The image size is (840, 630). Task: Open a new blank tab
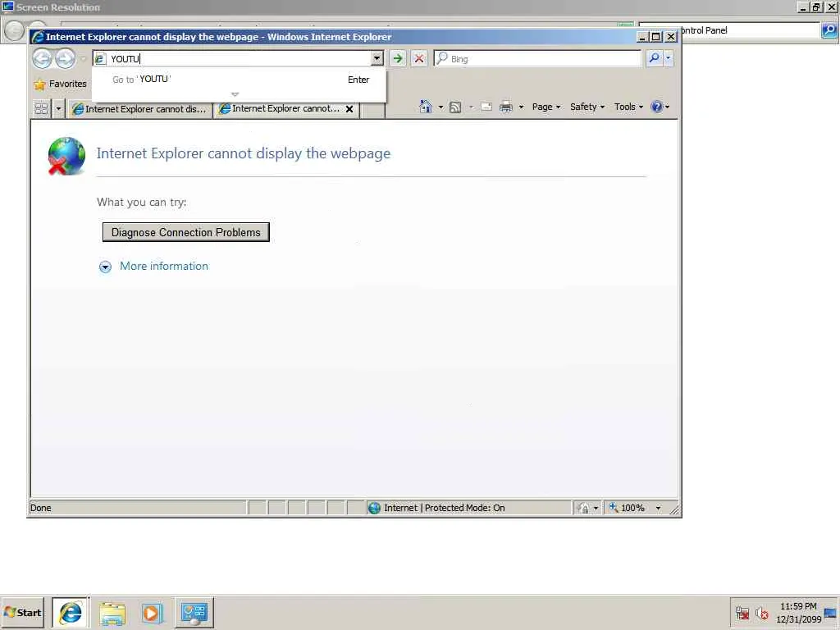(373, 109)
